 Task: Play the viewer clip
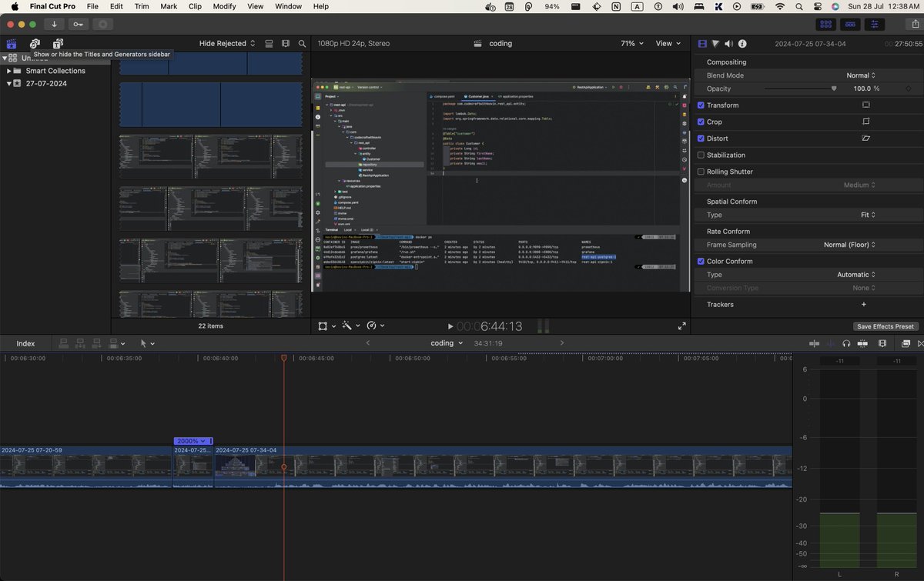pos(450,326)
